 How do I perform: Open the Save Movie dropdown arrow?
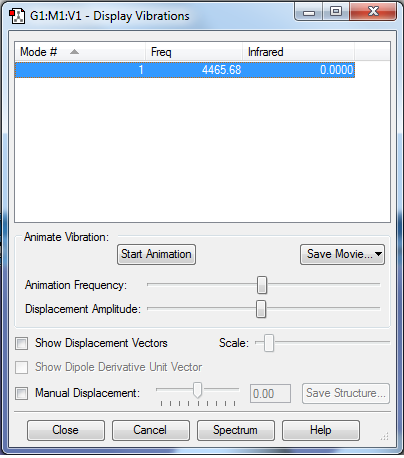[x=378, y=254]
